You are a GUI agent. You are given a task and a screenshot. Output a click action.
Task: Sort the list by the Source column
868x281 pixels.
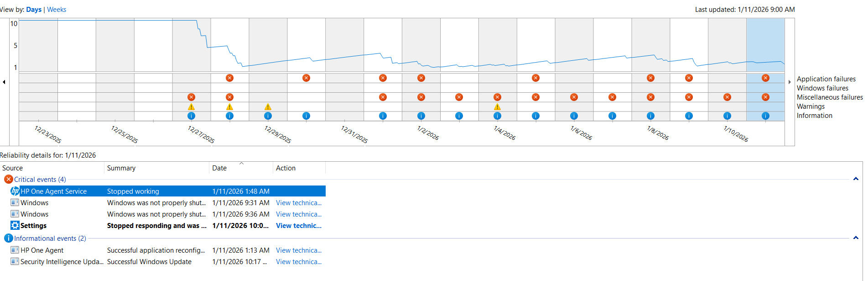[x=52, y=168]
